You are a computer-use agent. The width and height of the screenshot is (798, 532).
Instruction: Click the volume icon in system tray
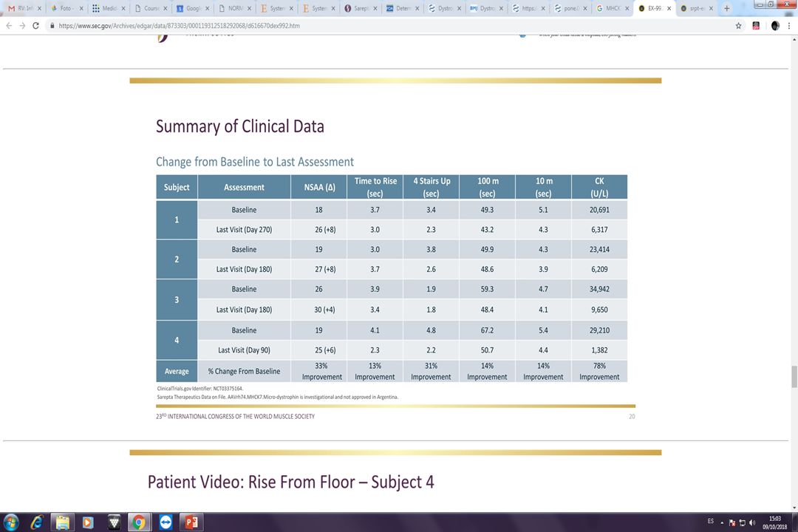(752, 523)
